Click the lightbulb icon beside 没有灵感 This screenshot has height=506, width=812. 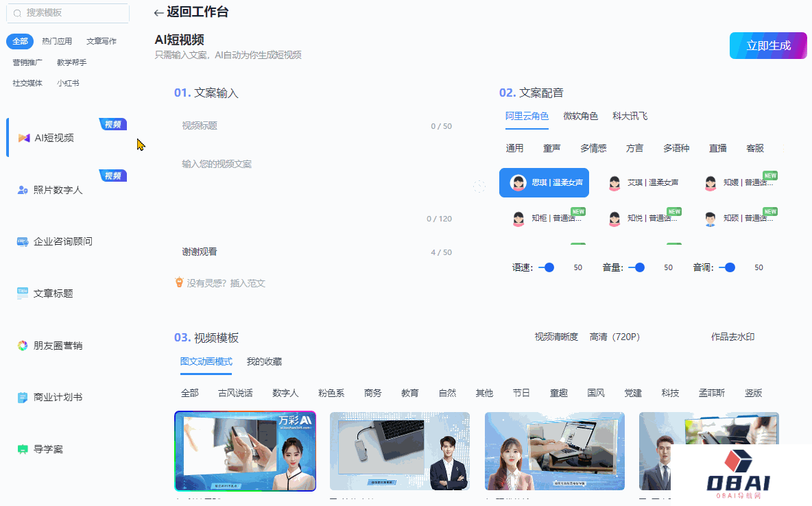pos(180,282)
